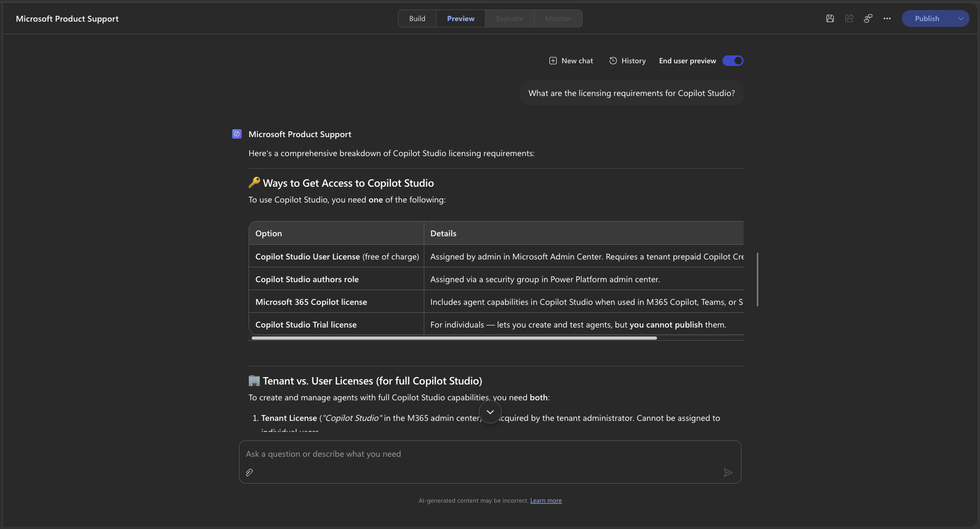
Task: Click the 'Option' column header
Action: point(336,233)
